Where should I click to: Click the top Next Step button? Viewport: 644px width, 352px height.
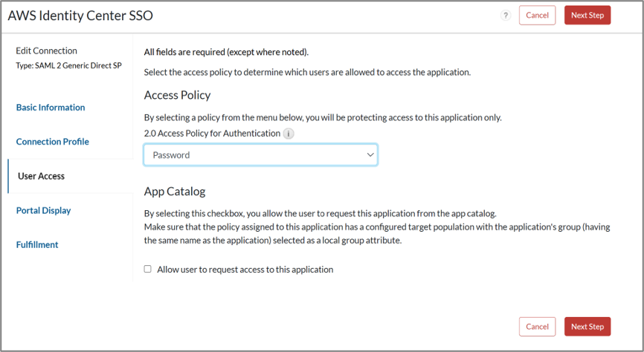(x=587, y=15)
